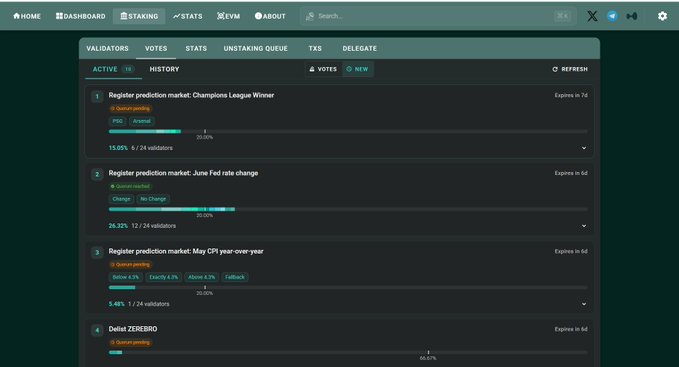This screenshot has width=679, height=367.
Task: Open the Stats nav item in top bar
Action: click(188, 16)
